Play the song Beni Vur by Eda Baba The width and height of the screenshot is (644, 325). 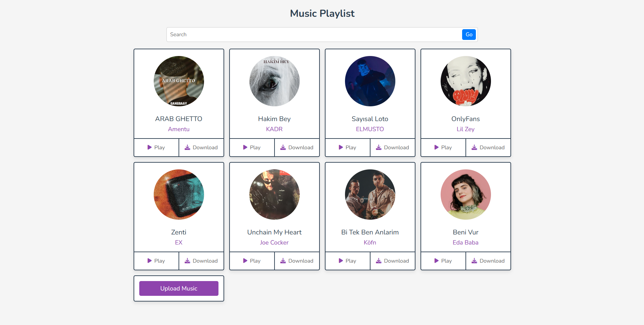pyautogui.click(x=443, y=261)
